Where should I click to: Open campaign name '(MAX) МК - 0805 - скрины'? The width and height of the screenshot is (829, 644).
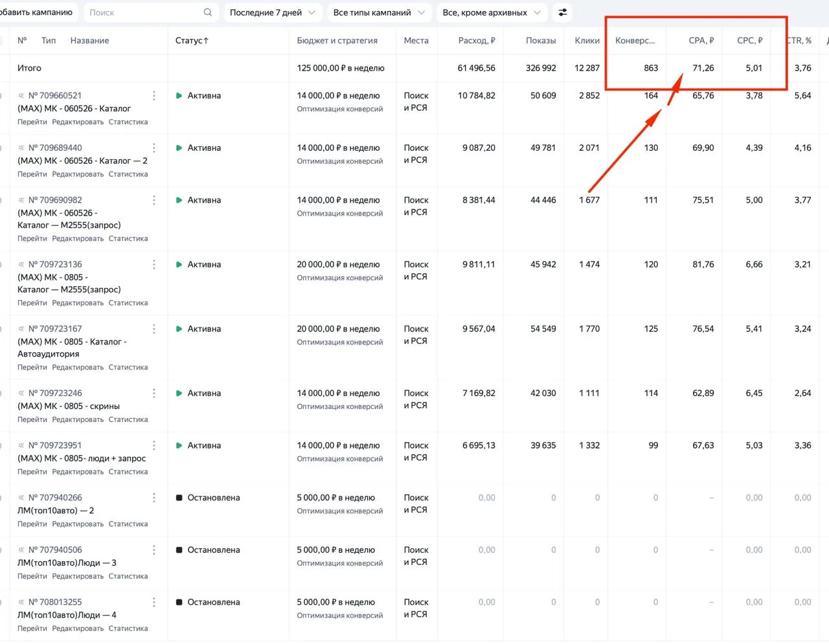pos(69,406)
